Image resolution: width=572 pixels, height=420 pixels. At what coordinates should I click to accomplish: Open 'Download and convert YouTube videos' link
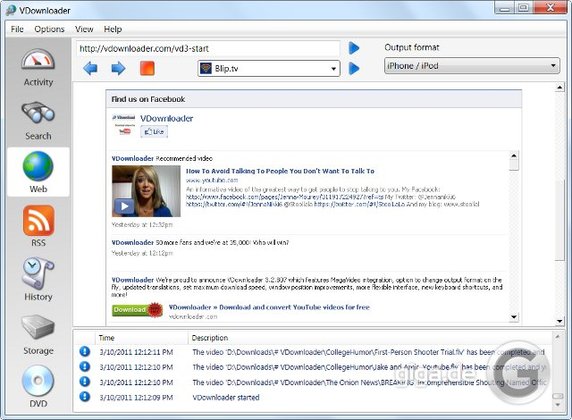(x=269, y=307)
